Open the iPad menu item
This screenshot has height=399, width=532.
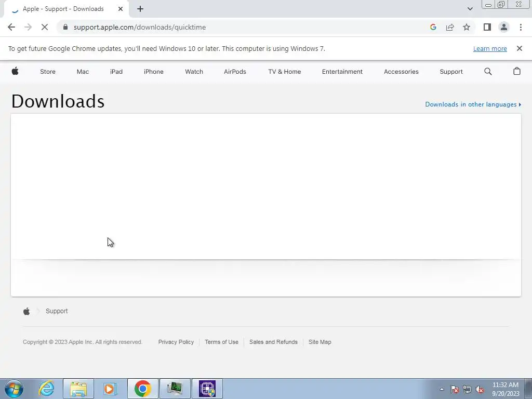click(116, 72)
